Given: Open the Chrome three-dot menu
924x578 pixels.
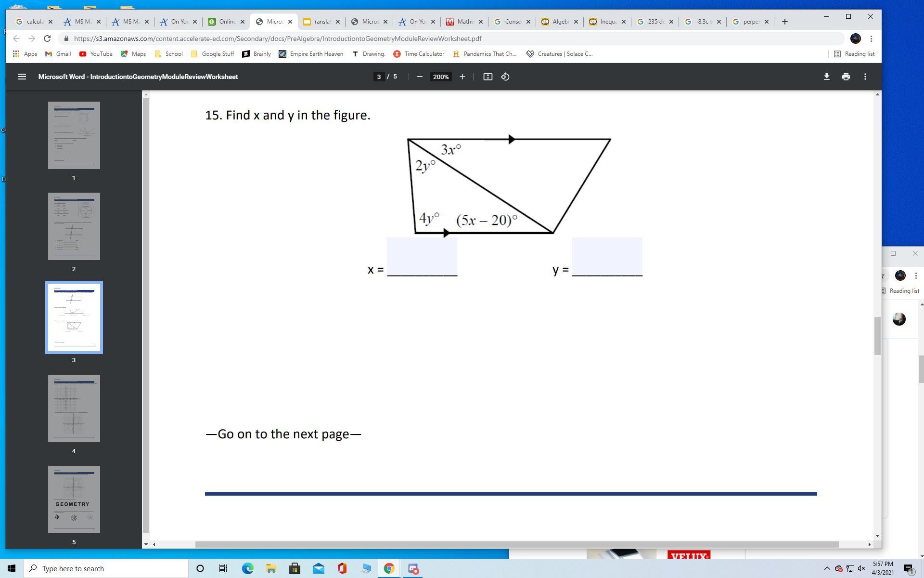Looking at the screenshot, I should click(871, 39).
